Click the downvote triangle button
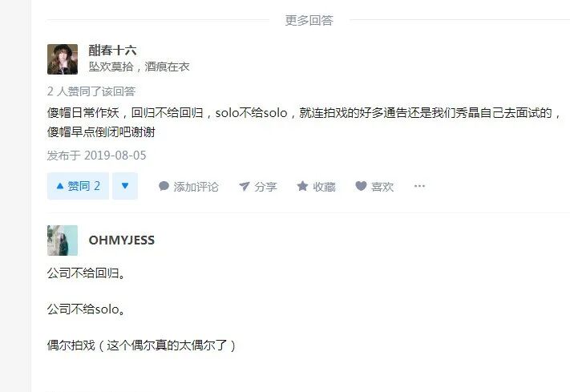Screen dimensions: 570x392 (x=125, y=186)
